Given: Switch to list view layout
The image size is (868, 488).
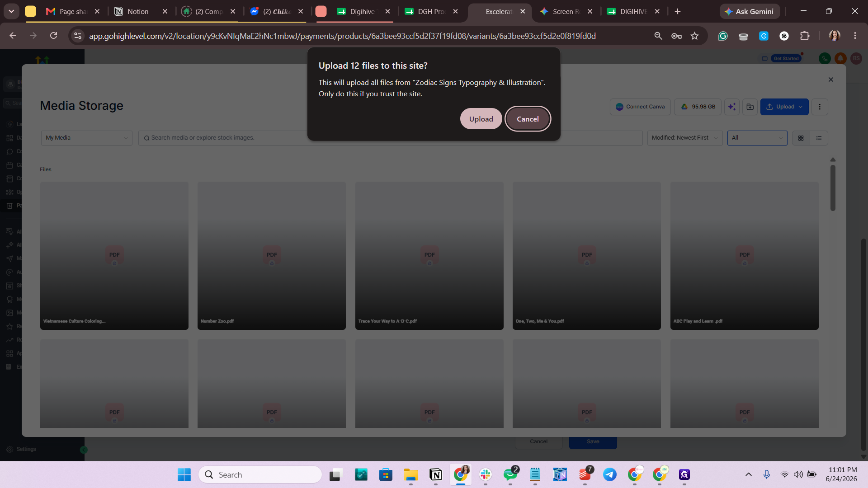Looking at the screenshot, I should pos(819,138).
